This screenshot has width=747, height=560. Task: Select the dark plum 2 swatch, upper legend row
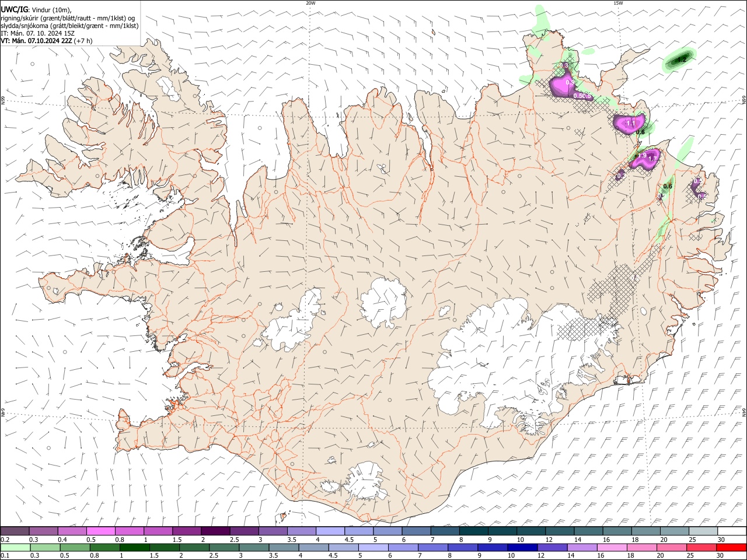click(x=215, y=531)
